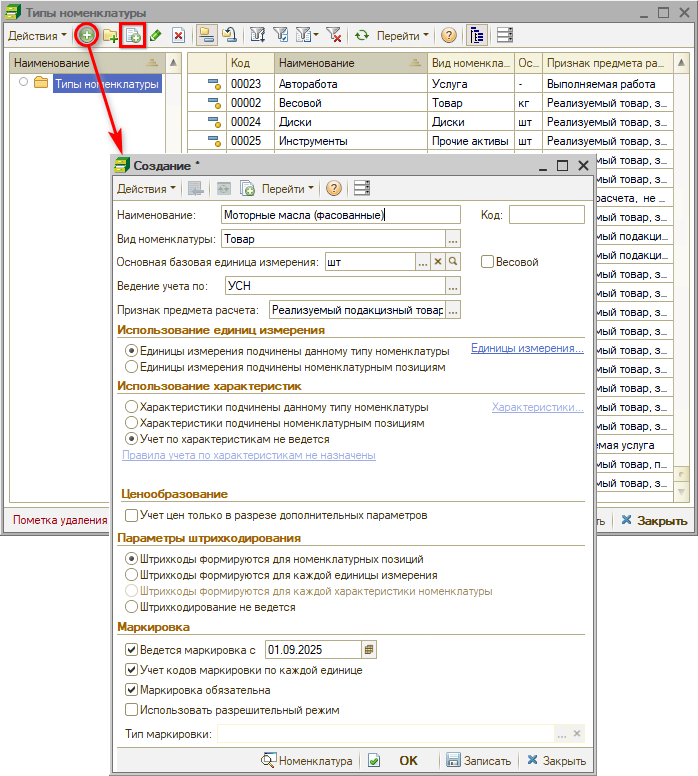The image size is (698, 776).
Task: Click the green pencil edit icon
Action: 155,35
